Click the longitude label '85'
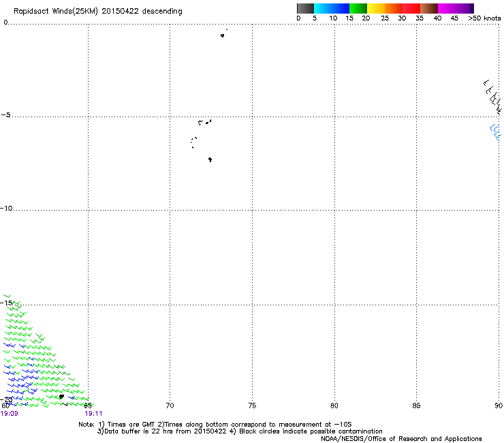504x443 pixels. tap(416, 406)
